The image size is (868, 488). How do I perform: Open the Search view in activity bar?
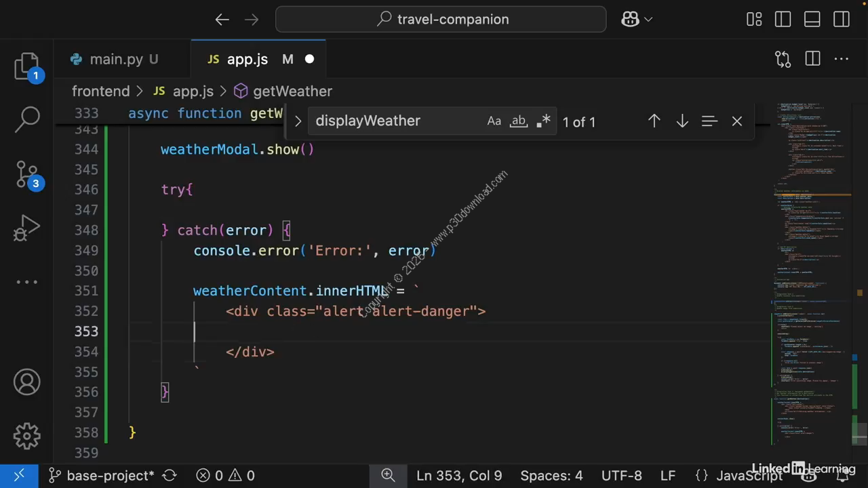click(x=27, y=119)
